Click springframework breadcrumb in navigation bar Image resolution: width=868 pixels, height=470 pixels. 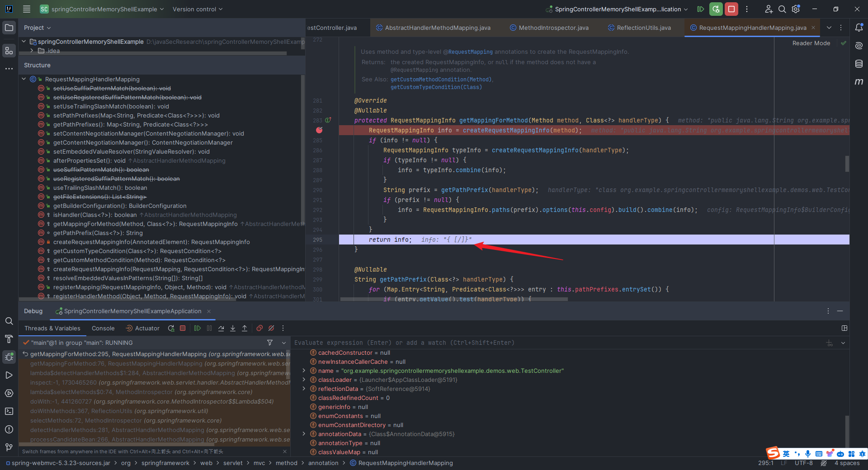pos(165,463)
